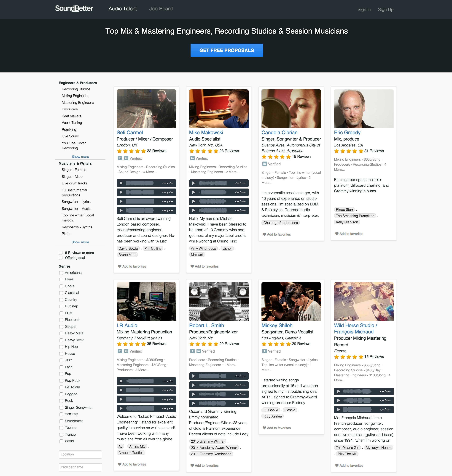Click the GET FREE PROPOSALS button
Image resolution: width=452 pixels, height=476 pixels.
(226, 50)
